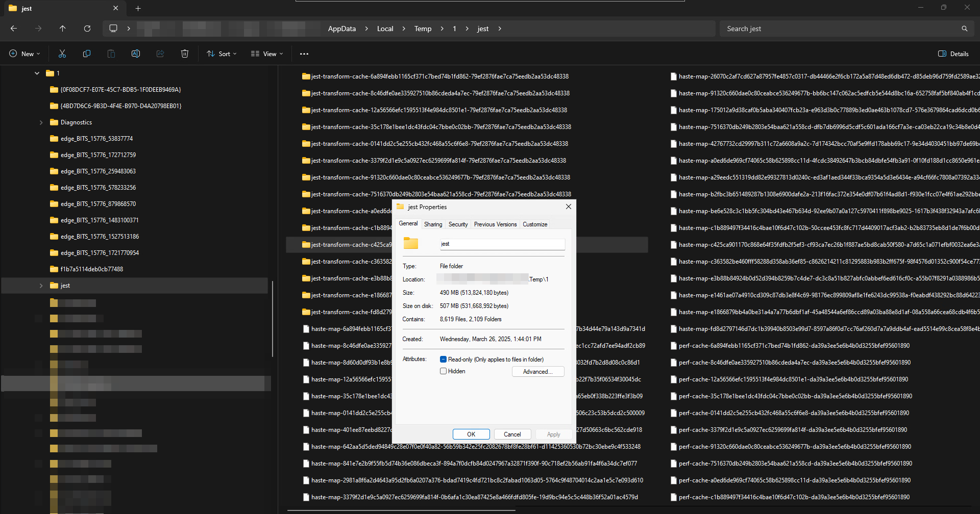Open the See more ellipsis menu
The width and height of the screenshot is (980, 514).
(x=304, y=54)
